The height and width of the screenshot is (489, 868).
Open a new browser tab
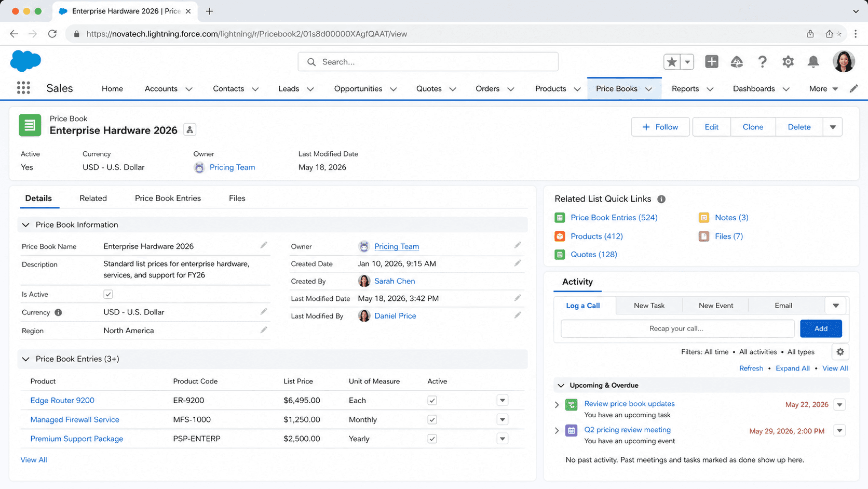[209, 11]
